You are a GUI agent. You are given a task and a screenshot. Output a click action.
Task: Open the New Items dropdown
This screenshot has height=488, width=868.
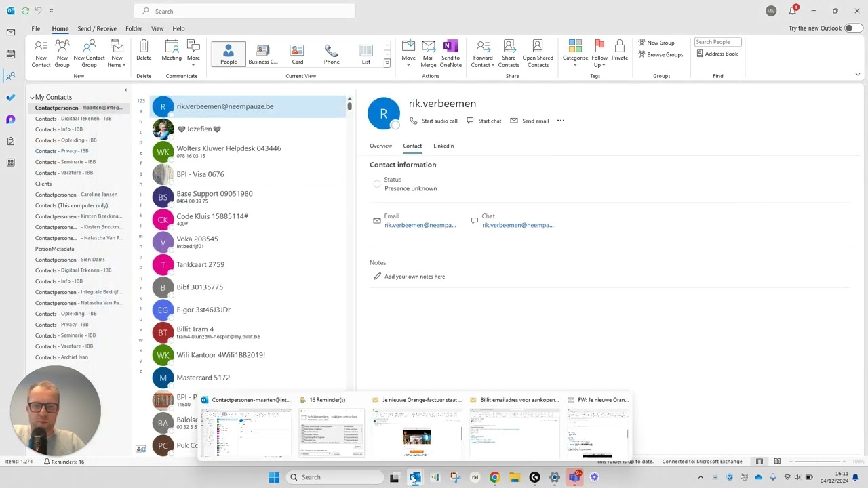pos(117,54)
